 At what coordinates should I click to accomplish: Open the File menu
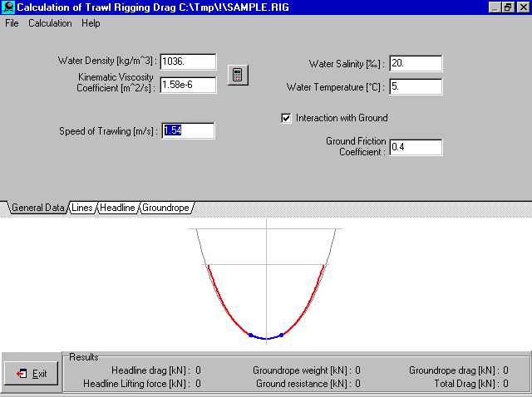pos(12,23)
